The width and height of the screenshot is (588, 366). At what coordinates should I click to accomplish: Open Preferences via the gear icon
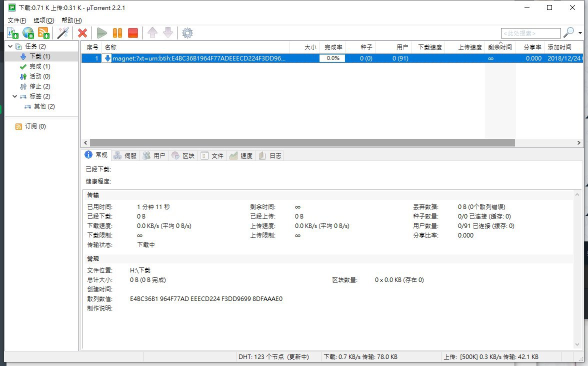click(187, 33)
